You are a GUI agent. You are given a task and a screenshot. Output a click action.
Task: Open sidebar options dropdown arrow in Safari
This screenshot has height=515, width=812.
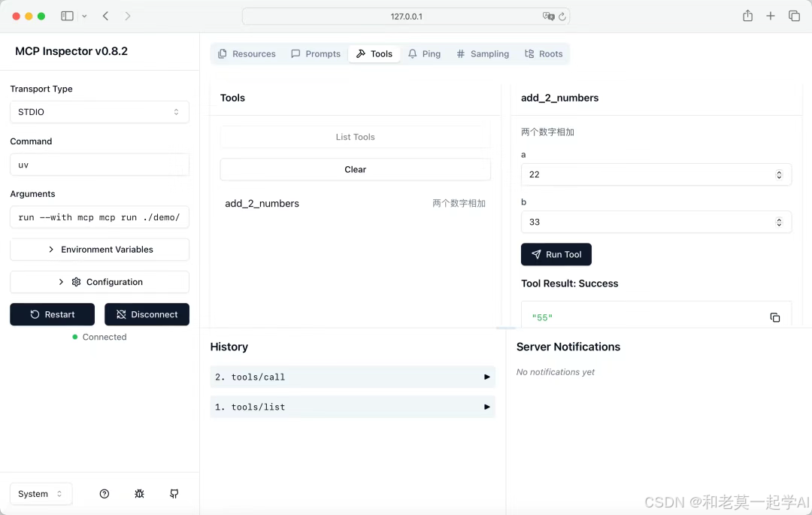pos(84,16)
